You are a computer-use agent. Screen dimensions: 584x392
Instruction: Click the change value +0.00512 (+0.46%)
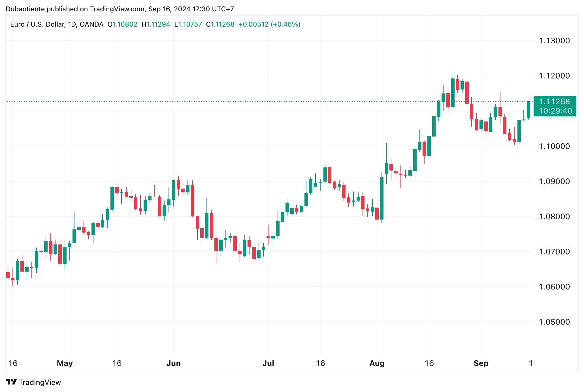[x=269, y=24]
